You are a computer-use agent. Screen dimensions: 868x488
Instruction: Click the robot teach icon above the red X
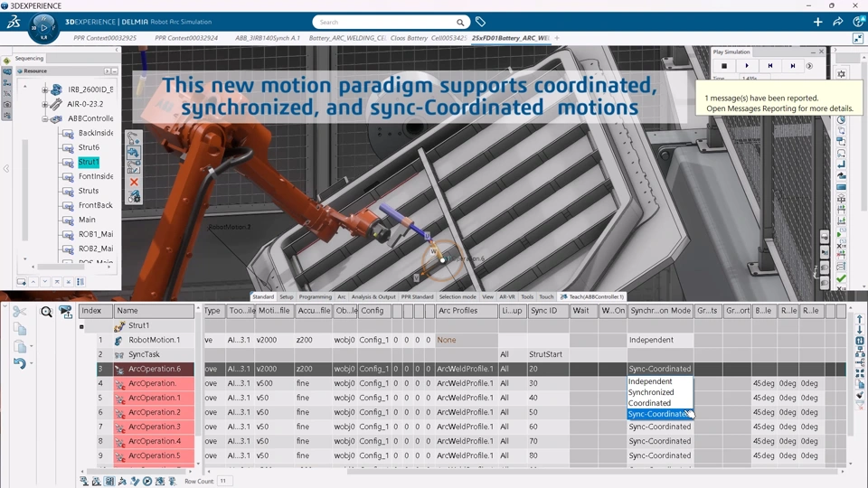(134, 166)
